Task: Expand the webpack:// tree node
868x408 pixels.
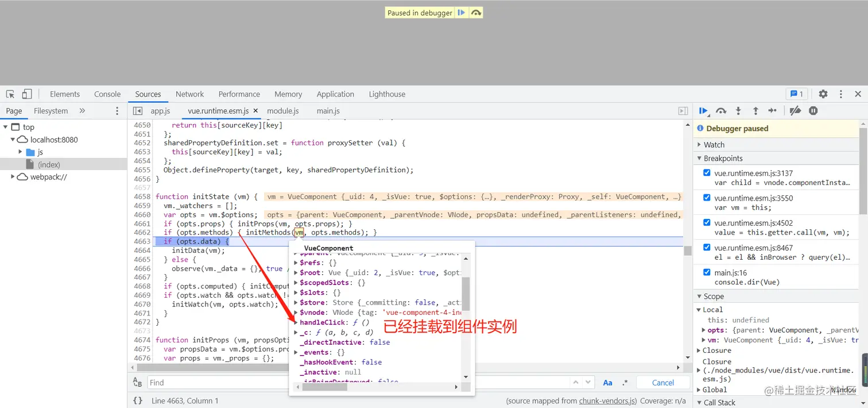Action: 13,177
